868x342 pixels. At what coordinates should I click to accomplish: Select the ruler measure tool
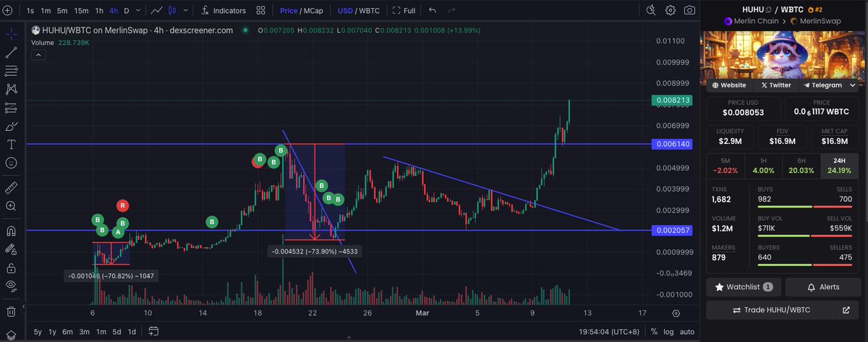[11, 187]
